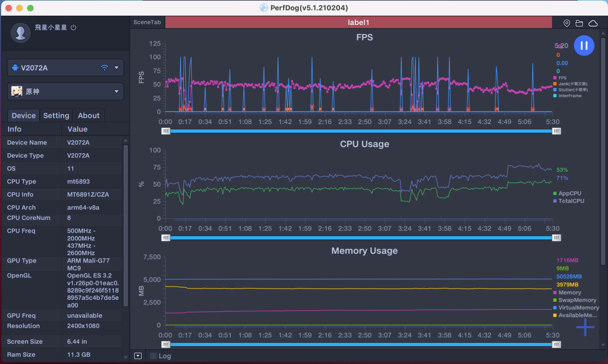Click the collapse panel icon beside Log
This screenshot has height=364, width=608.
click(x=138, y=356)
